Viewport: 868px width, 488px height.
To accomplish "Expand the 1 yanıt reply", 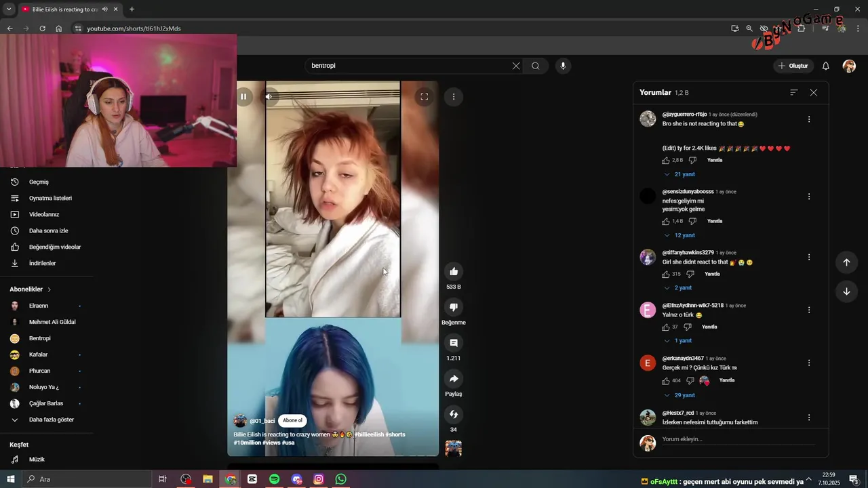I will (x=677, y=341).
